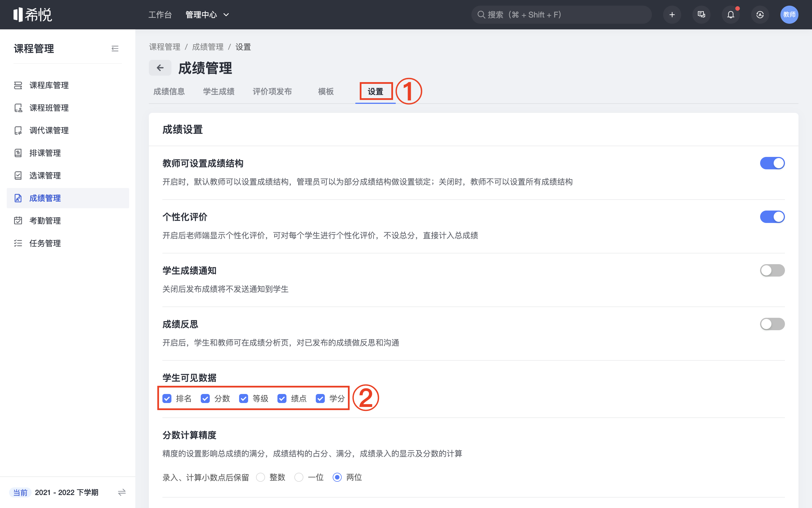Click the 任务管理 list icon

coord(18,243)
